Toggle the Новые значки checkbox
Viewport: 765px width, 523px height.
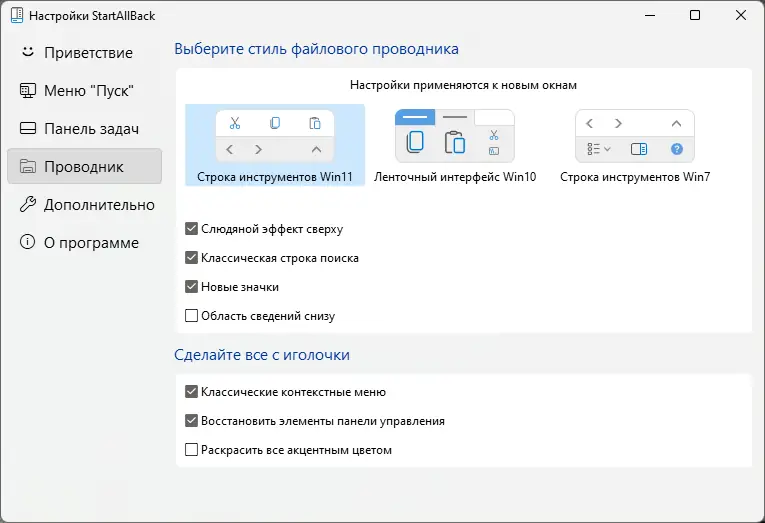coord(192,287)
